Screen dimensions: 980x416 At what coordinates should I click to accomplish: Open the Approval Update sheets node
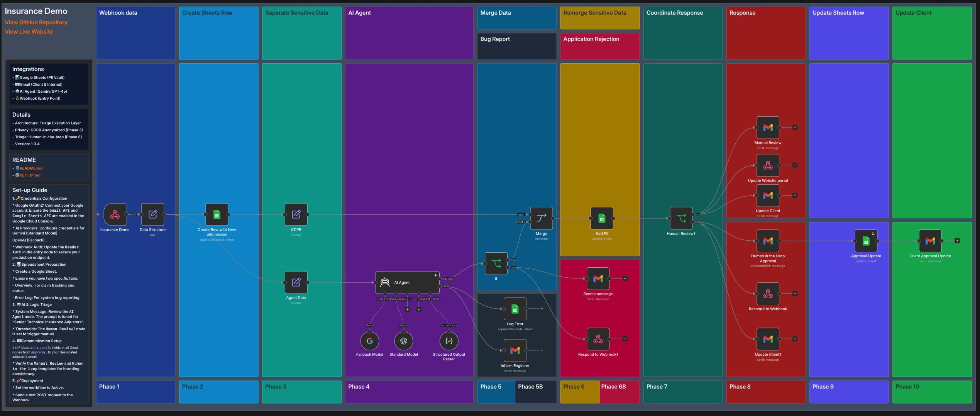click(866, 241)
